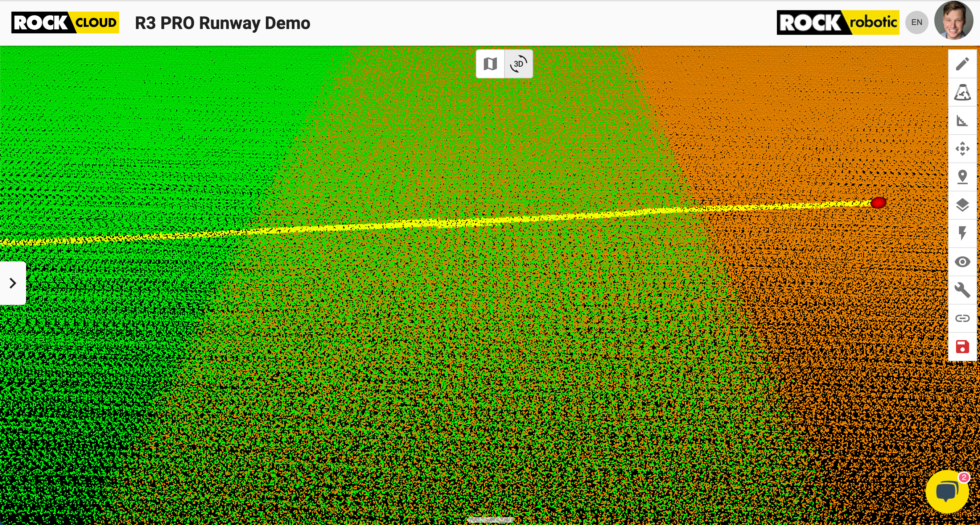Change language with the EN button
Screen dimensions: 980x525
click(x=917, y=22)
